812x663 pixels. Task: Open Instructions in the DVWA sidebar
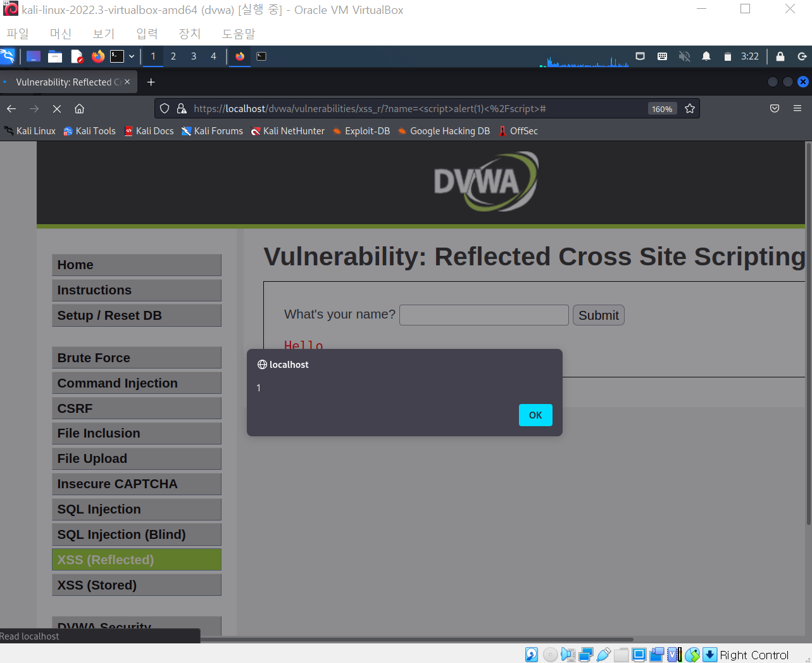pyautogui.click(x=137, y=290)
